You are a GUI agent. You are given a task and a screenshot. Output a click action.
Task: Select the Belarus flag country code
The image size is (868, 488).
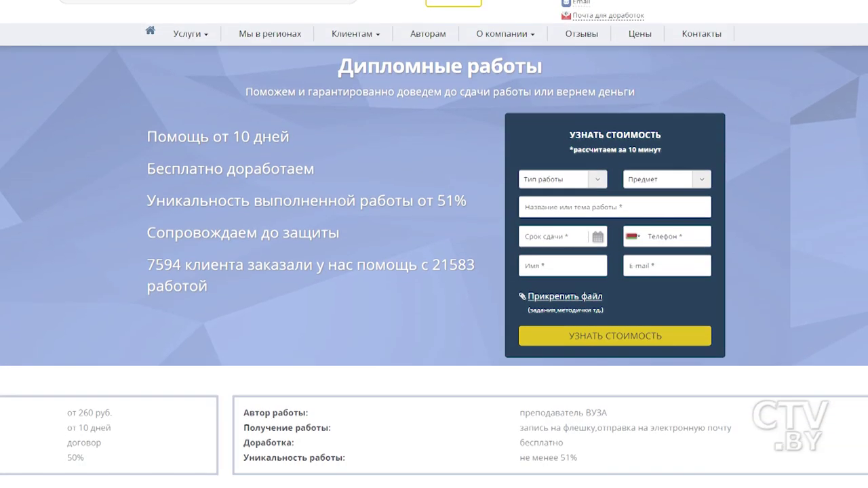pos(633,237)
